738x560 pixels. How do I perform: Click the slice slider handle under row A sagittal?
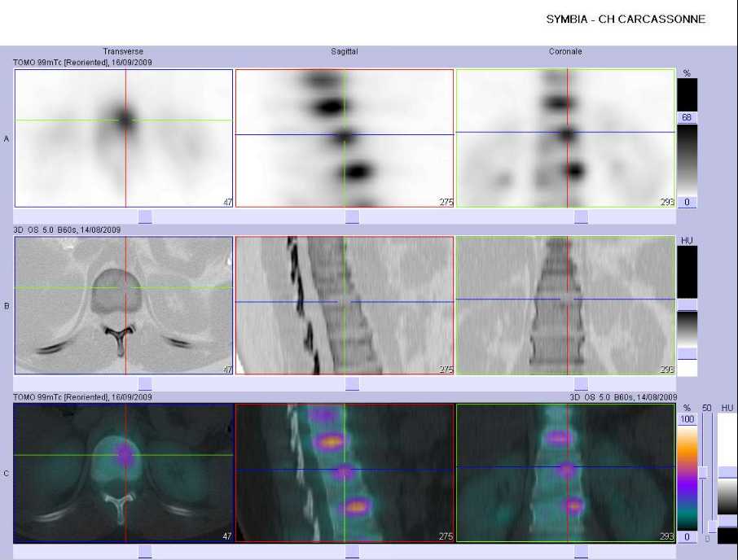point(352,217)
